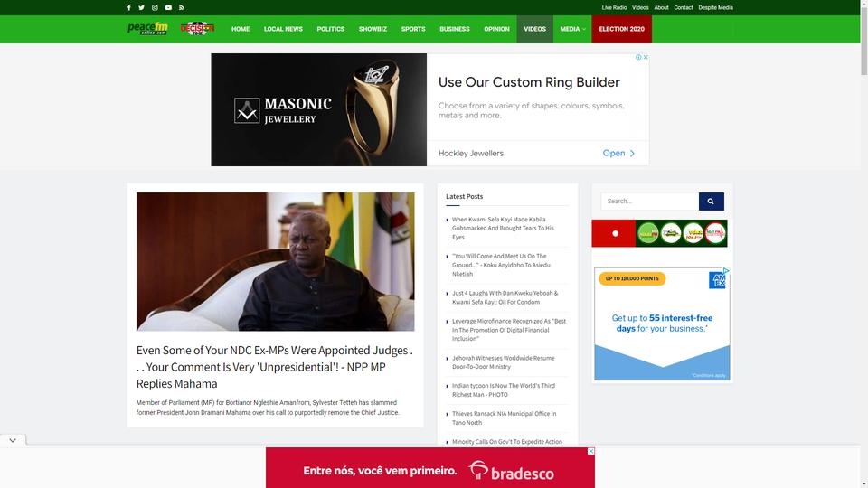868x488 pixels.
Task: Open the Instagram social icon
Action: click(x=155, y=8)
